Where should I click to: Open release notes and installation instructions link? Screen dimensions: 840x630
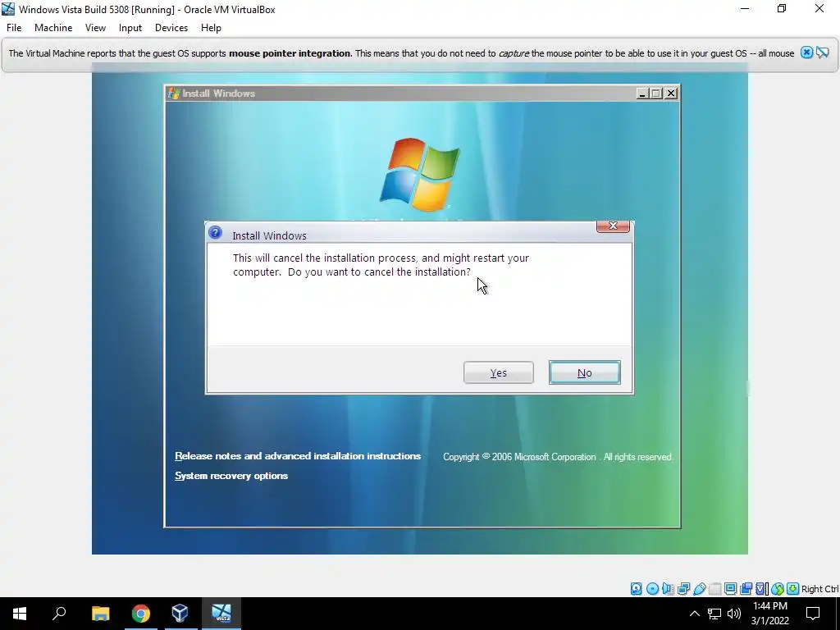pos(298,456)
